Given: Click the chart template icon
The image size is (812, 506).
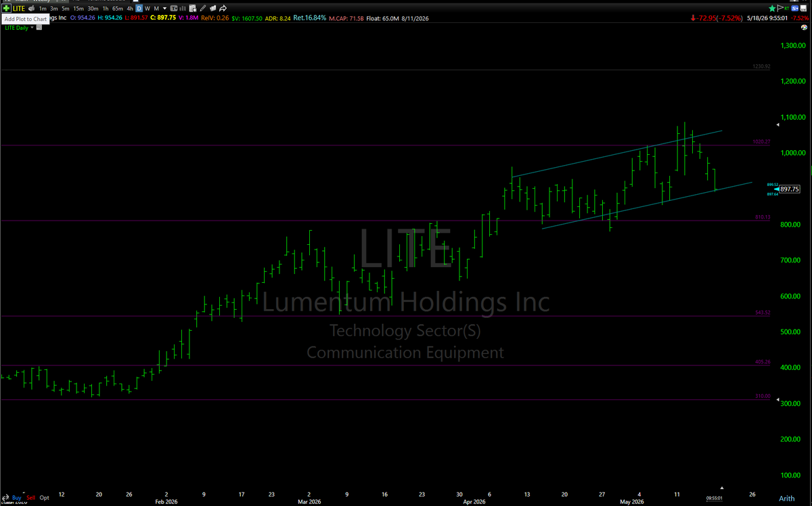Looking at the screenshot, I should [x=174, y=9].
